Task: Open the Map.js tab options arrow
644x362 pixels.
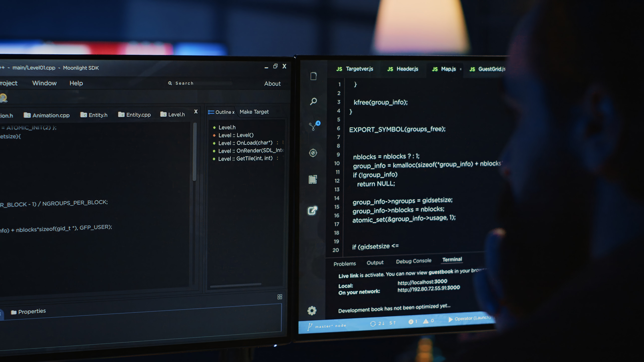Action: pos(461,69)
